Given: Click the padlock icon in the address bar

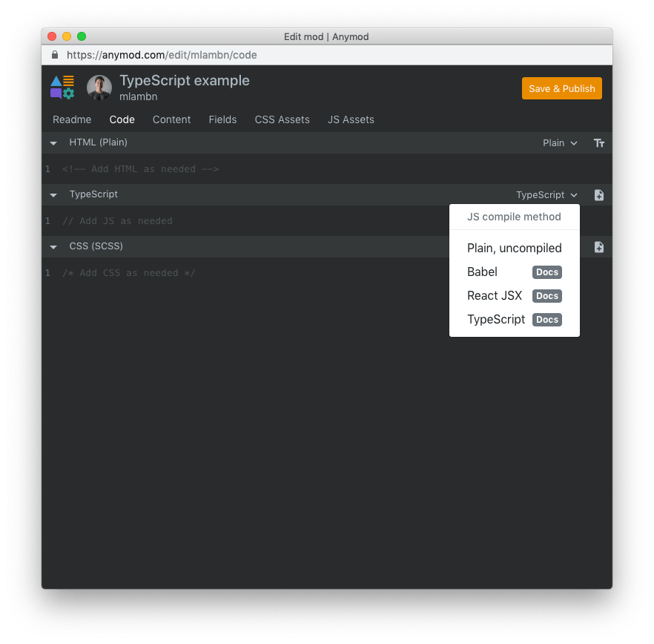Looking at the screenshot, I should 55,55.
